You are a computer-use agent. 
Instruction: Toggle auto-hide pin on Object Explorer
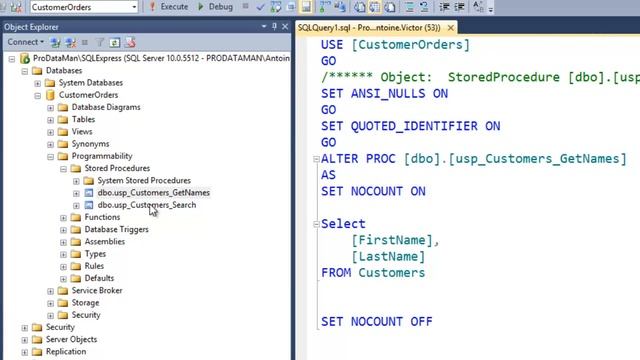coord(274,27)
